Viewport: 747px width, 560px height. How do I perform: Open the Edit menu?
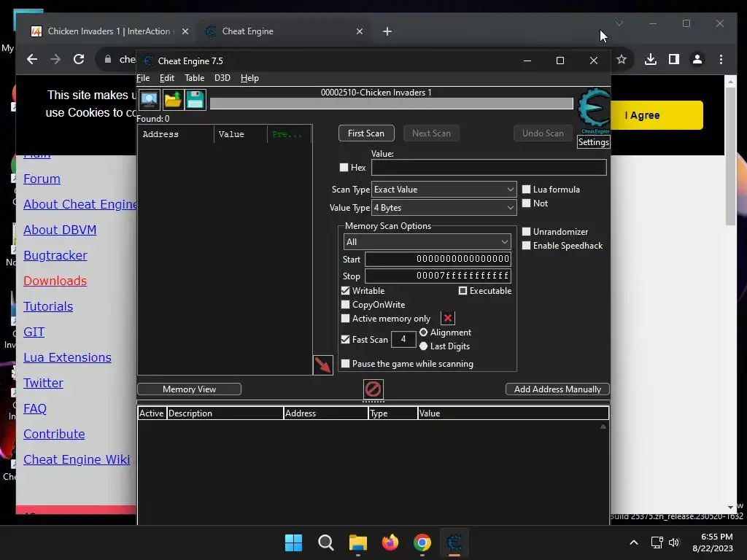(167, 78)
